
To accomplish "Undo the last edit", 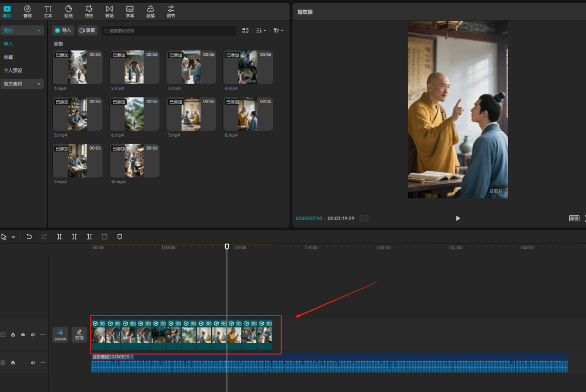I will pyautogui.click(x=29, y=237).
